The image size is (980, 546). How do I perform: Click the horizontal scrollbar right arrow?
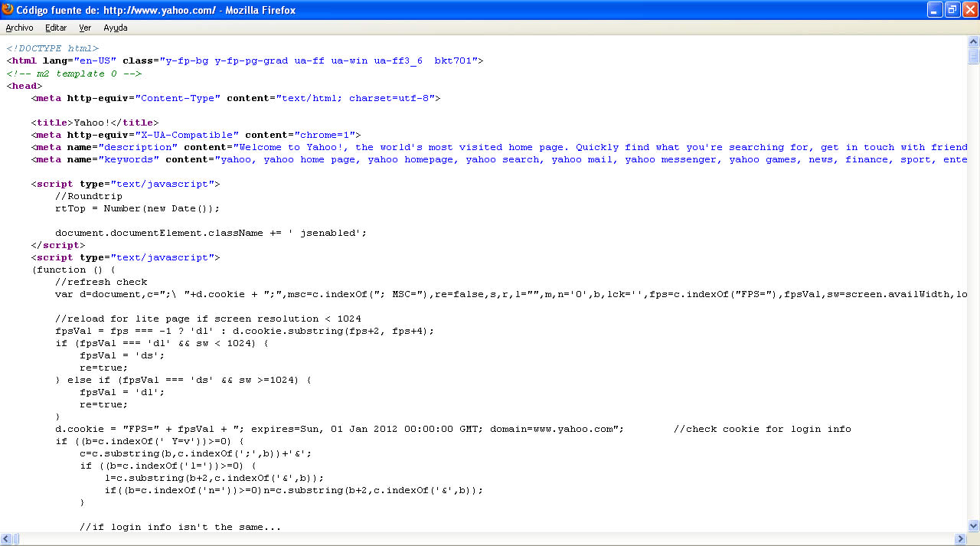(961, 539)
